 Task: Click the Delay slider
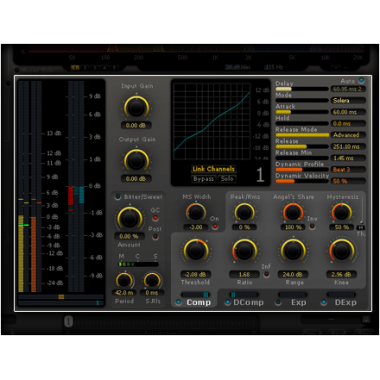click(x=302, y=89)
